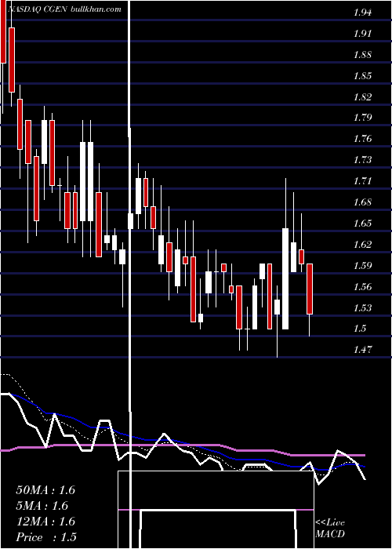Click the 'NASDAQ CGEN bullkhan.com' title text
Screen dimensions: 392x549
(64, 9)
